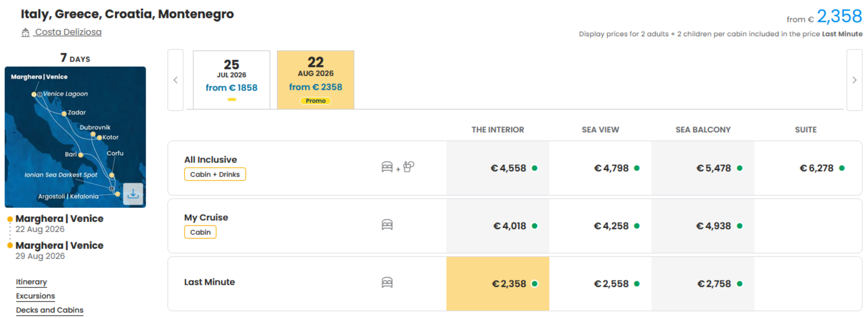Open the Decks and Cabins link
This screenshot has width=868, height=318.
(50, 310)
